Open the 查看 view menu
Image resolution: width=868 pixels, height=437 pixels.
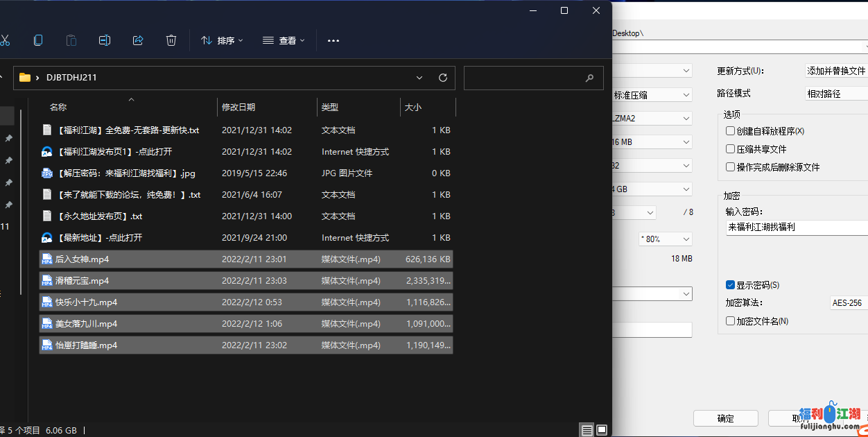284,41
